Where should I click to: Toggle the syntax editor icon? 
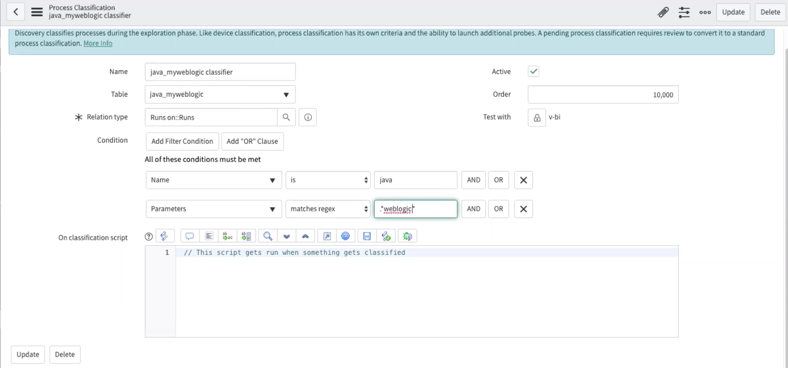(165, 236)
